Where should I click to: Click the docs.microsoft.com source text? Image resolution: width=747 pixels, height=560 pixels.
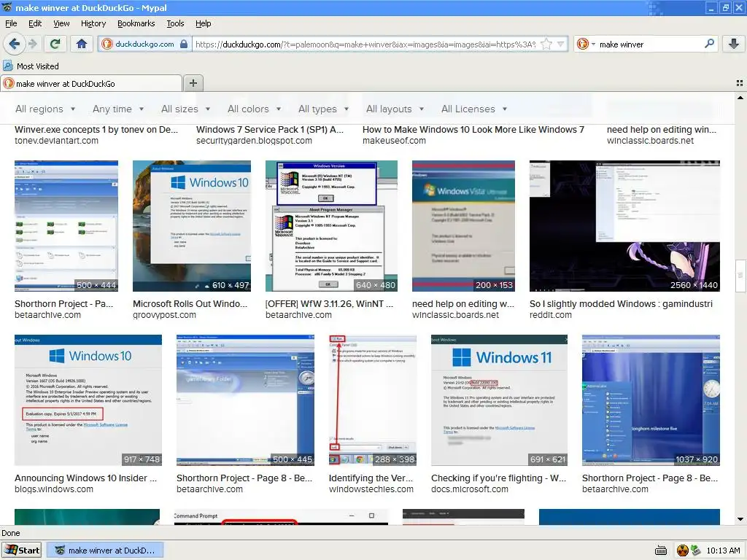(470, 489)
